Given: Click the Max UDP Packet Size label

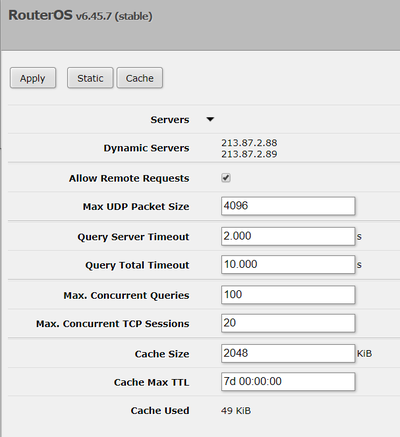Looking at the screenshot, I should coord(136,207).
